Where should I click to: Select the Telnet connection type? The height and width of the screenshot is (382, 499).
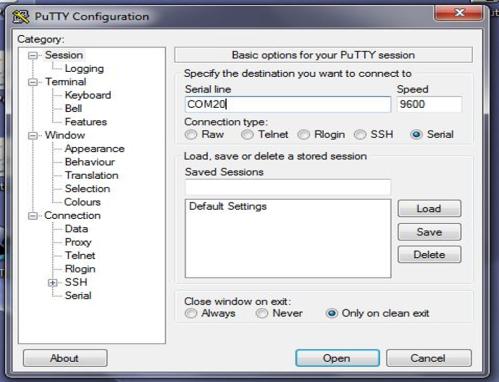click(x=248, y=135)
